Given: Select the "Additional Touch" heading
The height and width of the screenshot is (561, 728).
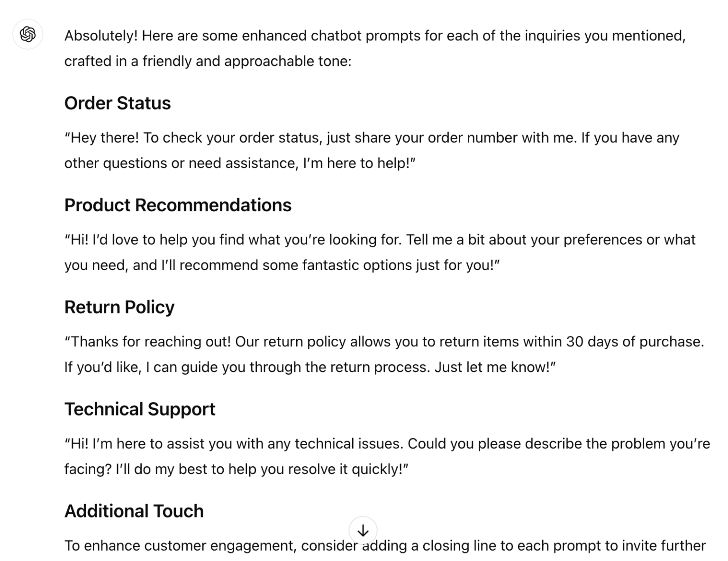Looking at the screenshot, I should click(134, 511).
